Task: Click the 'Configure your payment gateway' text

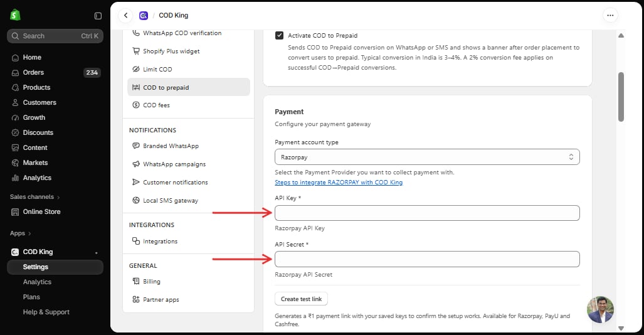Action: point(323,124)
